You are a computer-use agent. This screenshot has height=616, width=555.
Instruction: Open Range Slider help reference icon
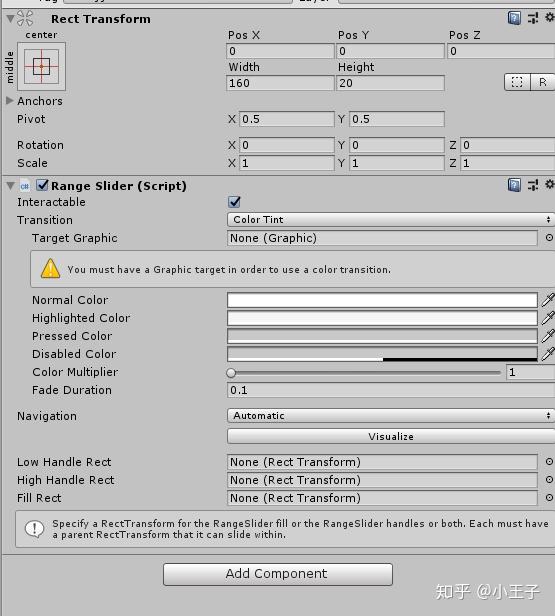tap(514, 185)
